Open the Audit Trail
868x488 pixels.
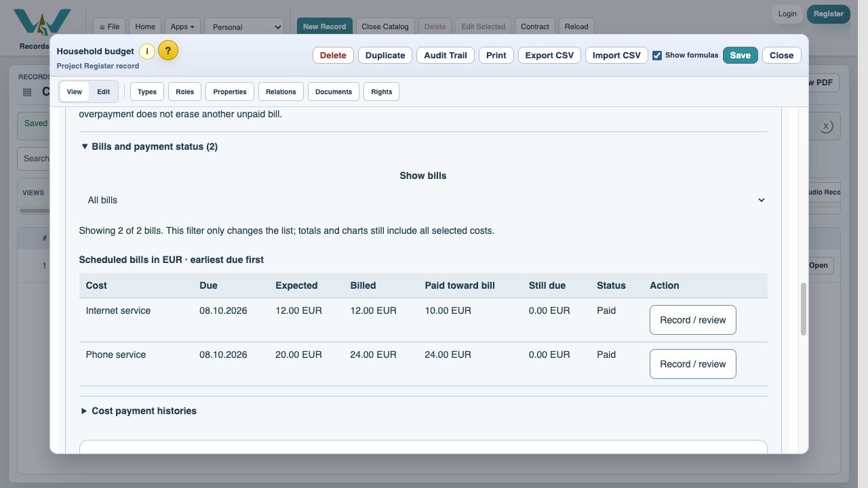pos(446,56)
